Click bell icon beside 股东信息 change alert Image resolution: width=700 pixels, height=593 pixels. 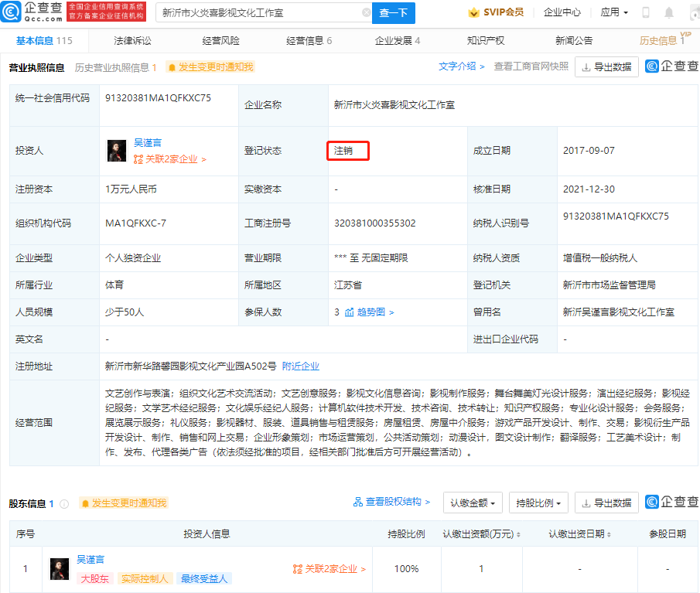[85, 503]
